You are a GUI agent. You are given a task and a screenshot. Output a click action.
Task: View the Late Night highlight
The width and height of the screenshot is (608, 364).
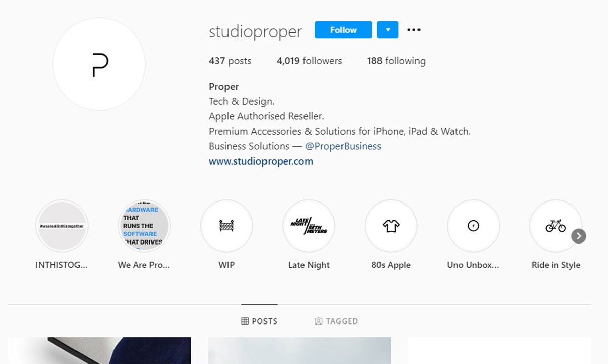tap(309, 226)
